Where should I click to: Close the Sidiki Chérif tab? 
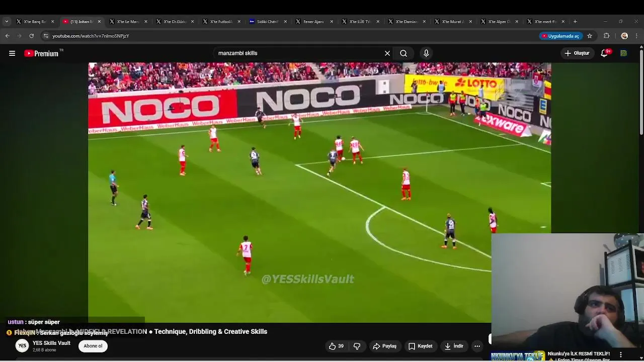(x=285, y=22)
